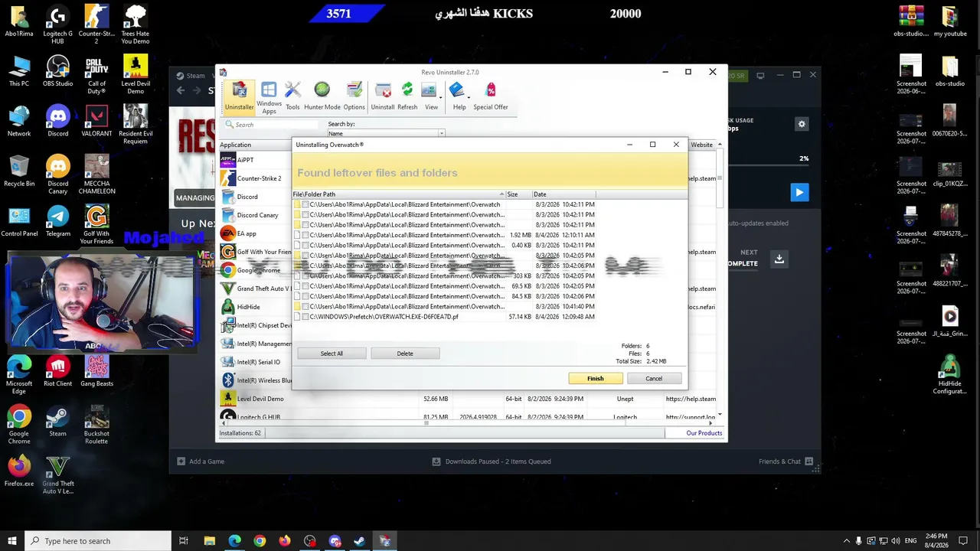The image size is (980, 551).
Task: Click the blue play button in Steam
Action: 799,192
